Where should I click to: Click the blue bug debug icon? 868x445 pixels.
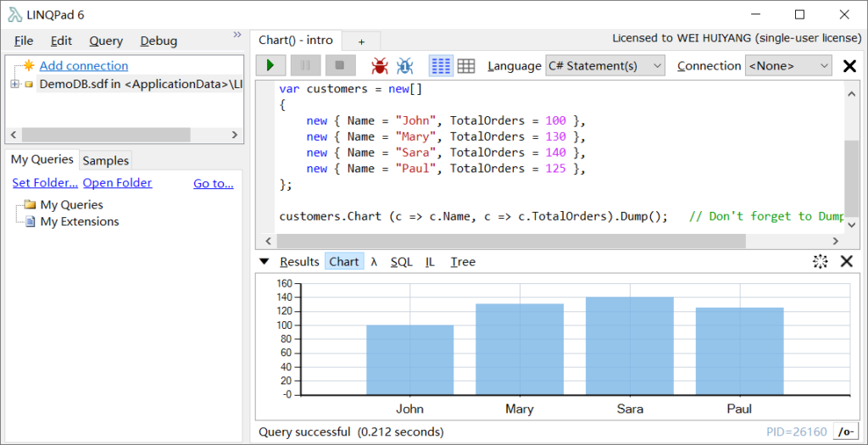tap(405, 66)
